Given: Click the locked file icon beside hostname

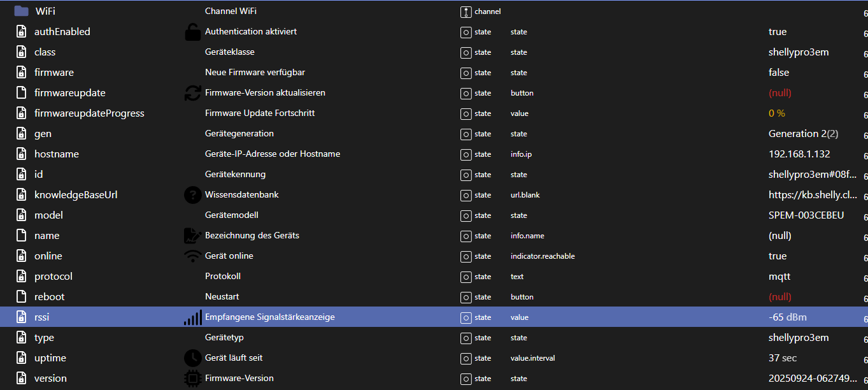Looking at the screenshot, I should click(x=21, y=154).
